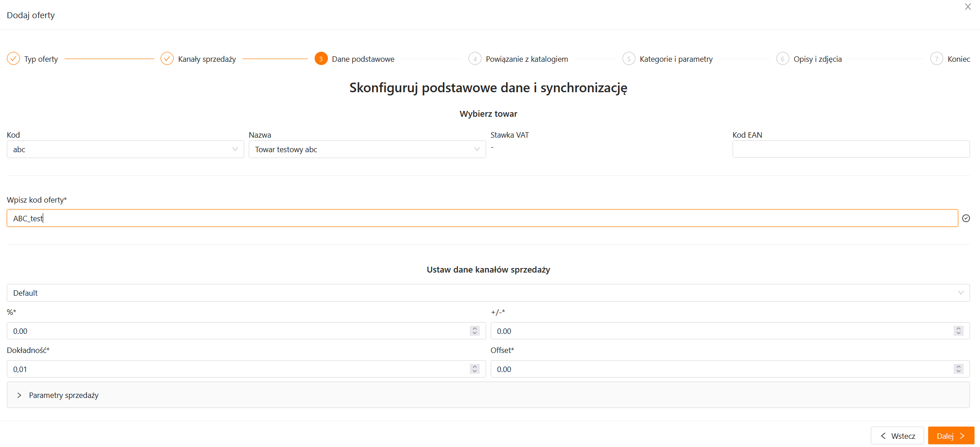
Task: Adjust the percent value stepper arrows
Action: click(475, 331)
